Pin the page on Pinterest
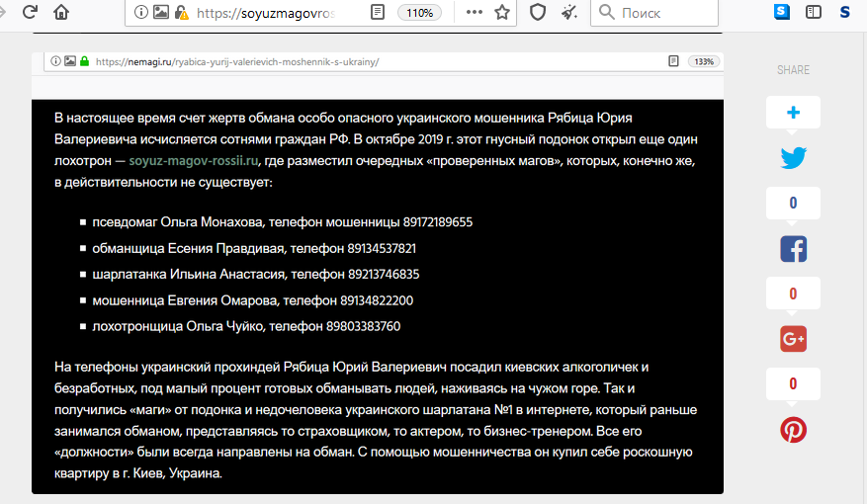Viewport: 867px width, 504px height. [x=793, y=430]
